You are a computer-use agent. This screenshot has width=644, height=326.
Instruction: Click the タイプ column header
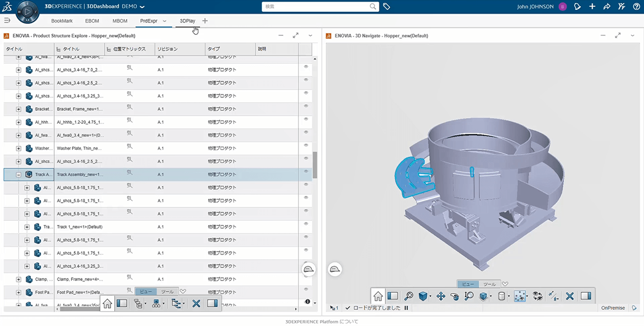click(230, 49)
